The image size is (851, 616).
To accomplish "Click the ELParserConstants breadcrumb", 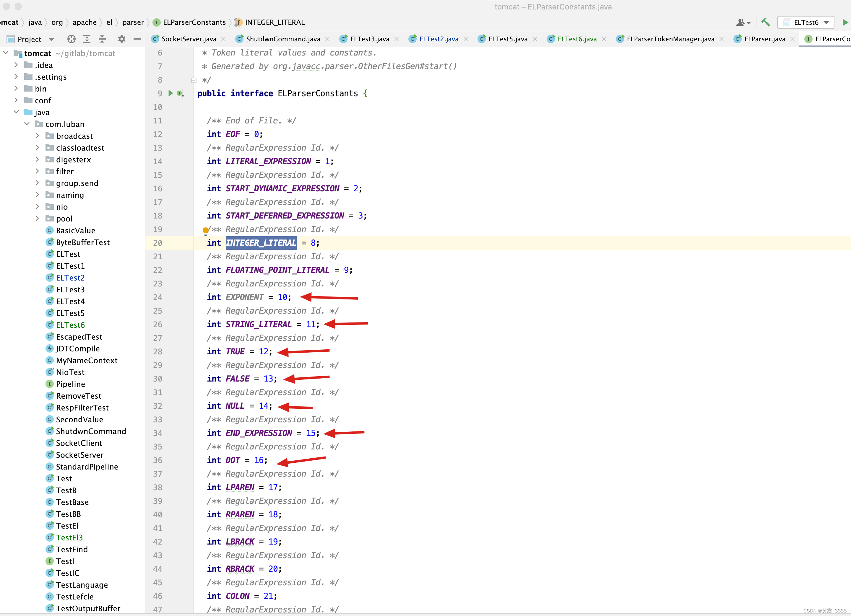I will pyautogui.click(x=189, y=22).
